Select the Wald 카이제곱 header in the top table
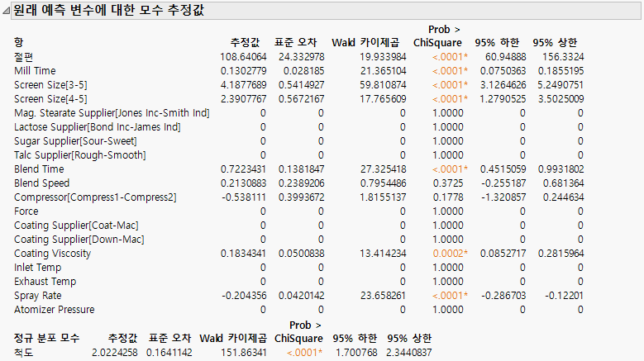The height and width of the screenshot is (361, 644). (x=365, y=42)
